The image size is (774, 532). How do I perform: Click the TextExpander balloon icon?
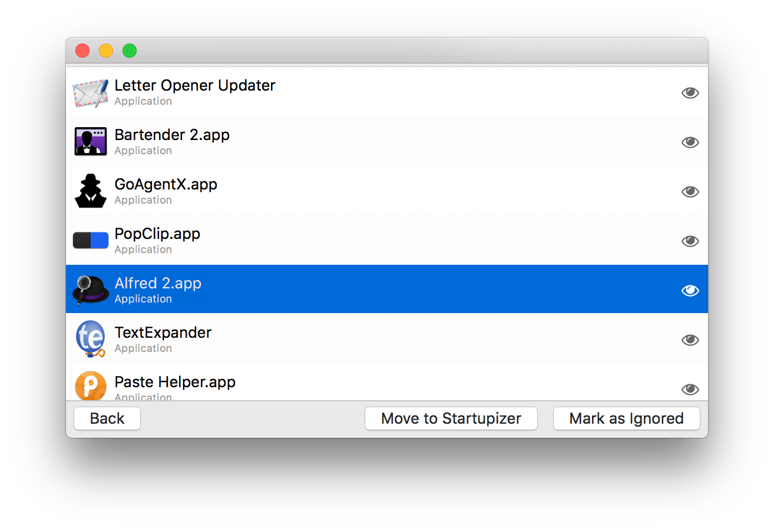91,340
